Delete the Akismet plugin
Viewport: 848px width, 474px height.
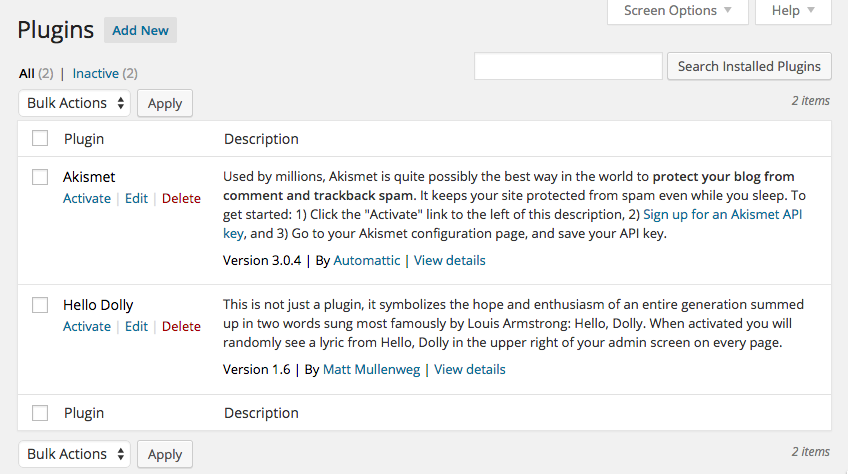pyautogui.click(x=181, y=199)
